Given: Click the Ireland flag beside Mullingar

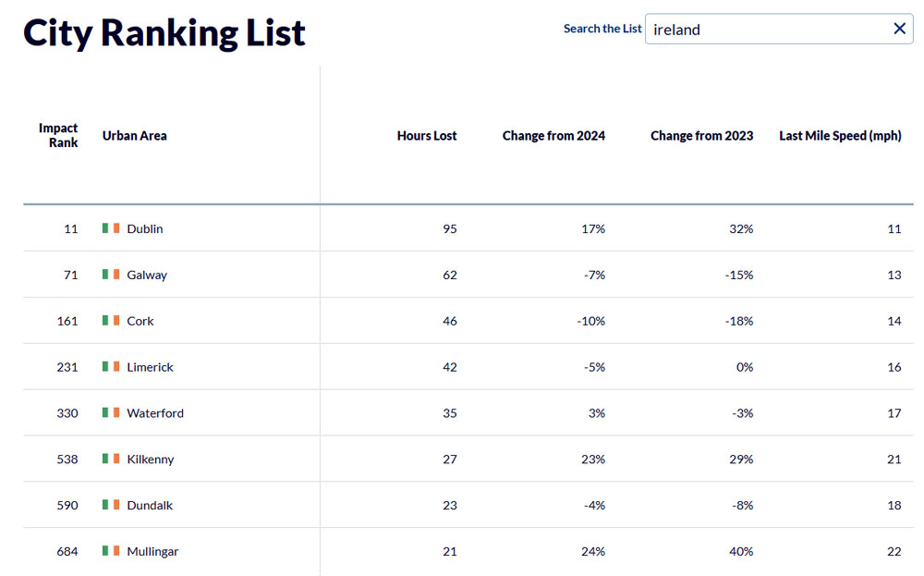Looking at the screenshot, I should pos(111,552).
